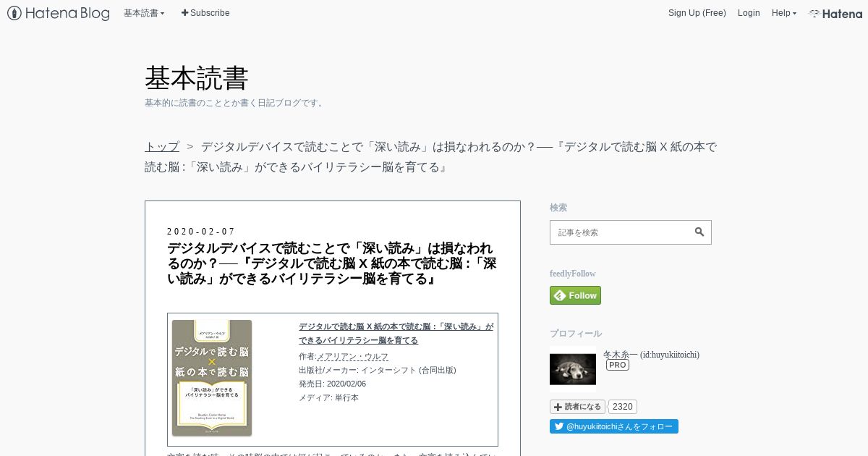868x456 pixels.
Task: Subscribe via the +Subscribe header button
Action: pos(205,13)
